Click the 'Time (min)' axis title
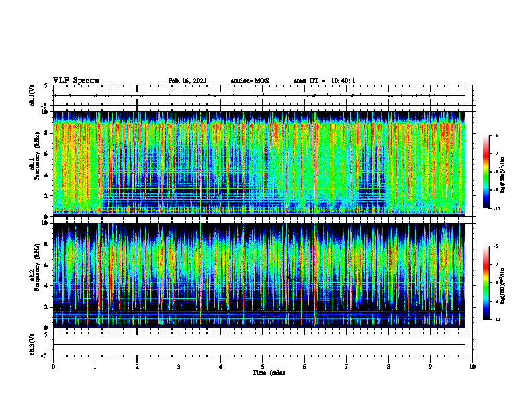 pos(269,373)
